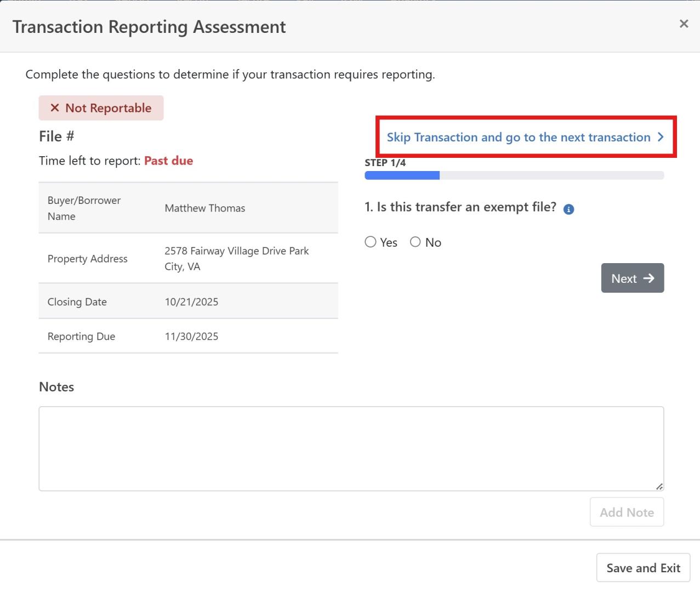This screenshot has height=592, width=700.
Task: Click Save and Exit
Action: [x=643, y=568]
